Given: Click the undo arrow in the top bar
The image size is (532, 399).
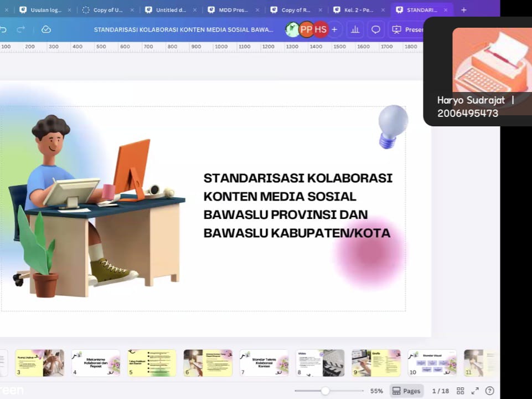Looking at the screenshot, I should tap(3, 29).
